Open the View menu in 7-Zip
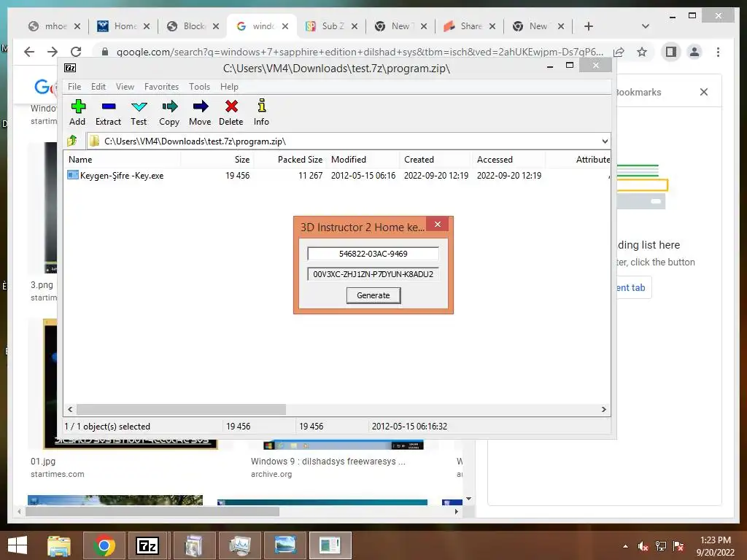Viewport: 747px width, 560px height. [x=125, y=87]
